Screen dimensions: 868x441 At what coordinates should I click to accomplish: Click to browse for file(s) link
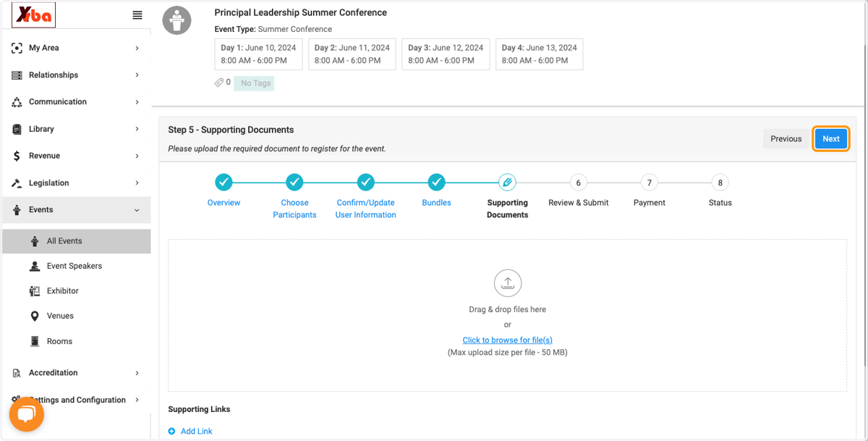pos(508,340)
